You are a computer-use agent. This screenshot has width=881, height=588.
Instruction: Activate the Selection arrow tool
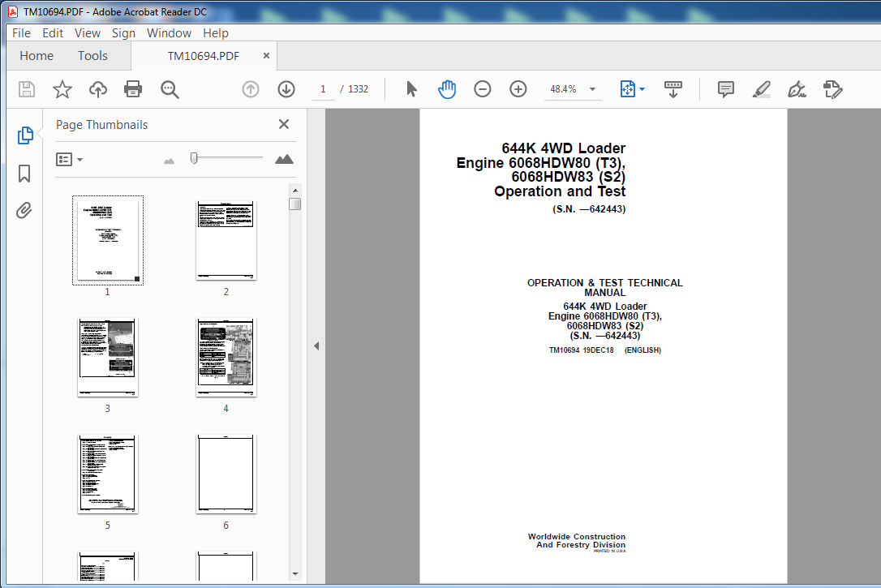tap(411, 88)
